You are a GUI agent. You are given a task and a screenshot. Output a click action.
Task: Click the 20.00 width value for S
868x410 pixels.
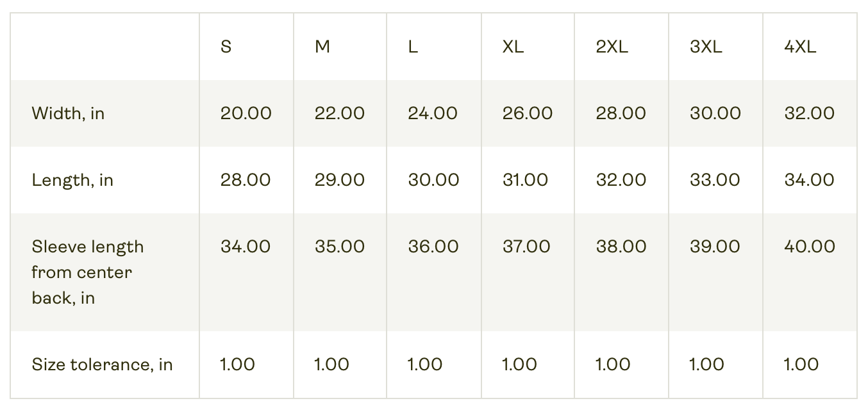[246, 113]
